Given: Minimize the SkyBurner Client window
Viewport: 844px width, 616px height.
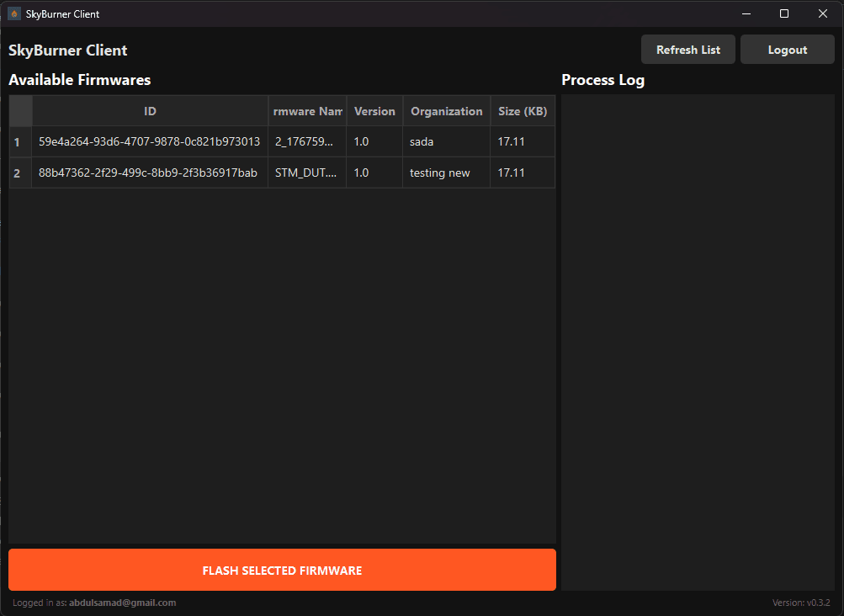Looking at the screenshot, I should (x=746, y=13).
